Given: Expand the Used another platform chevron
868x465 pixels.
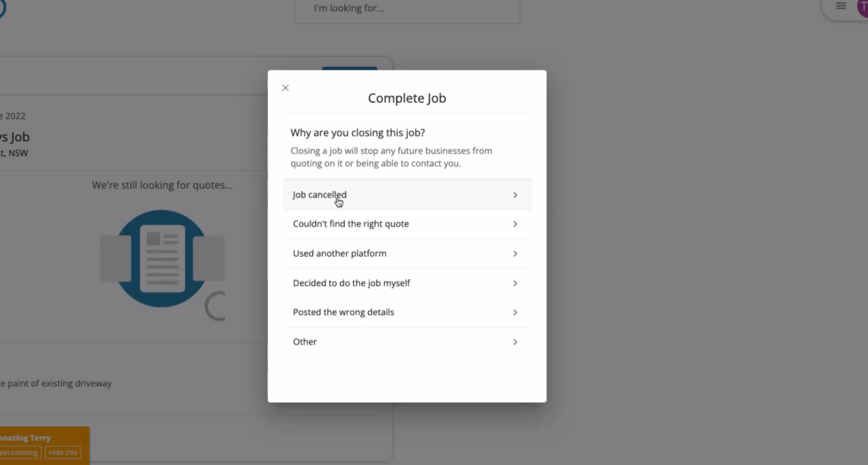Looking at the screenshot, I should pos(515,253).
